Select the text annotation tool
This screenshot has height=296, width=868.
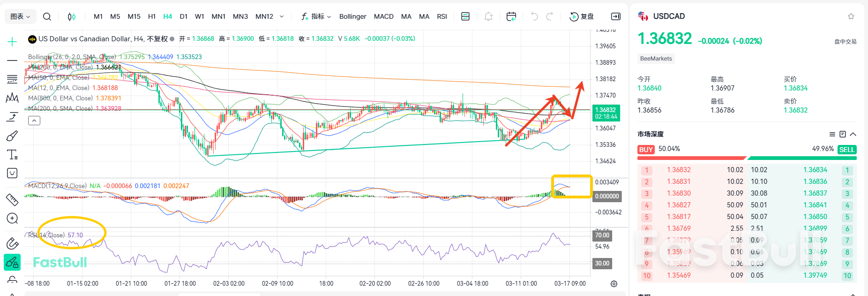12,155
